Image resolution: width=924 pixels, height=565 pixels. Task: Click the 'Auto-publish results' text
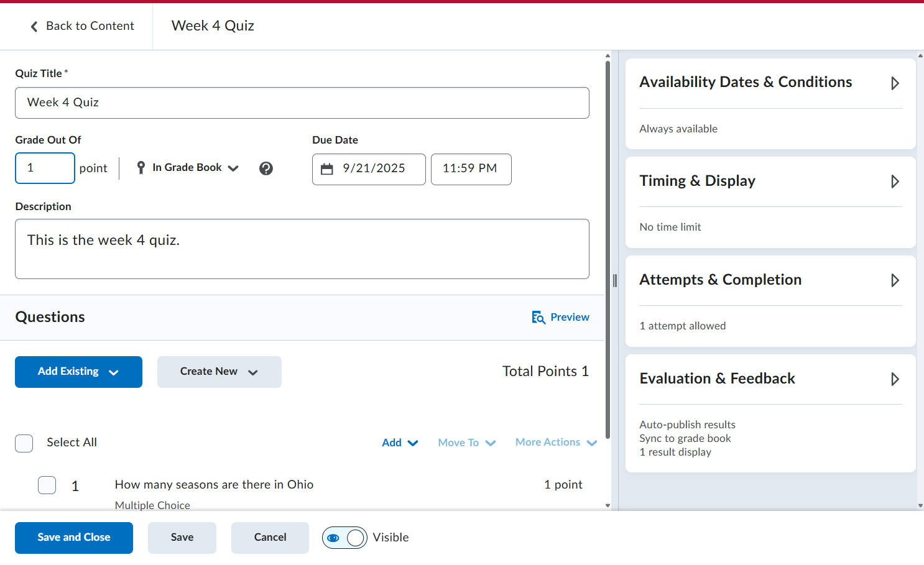click(688, 425)
